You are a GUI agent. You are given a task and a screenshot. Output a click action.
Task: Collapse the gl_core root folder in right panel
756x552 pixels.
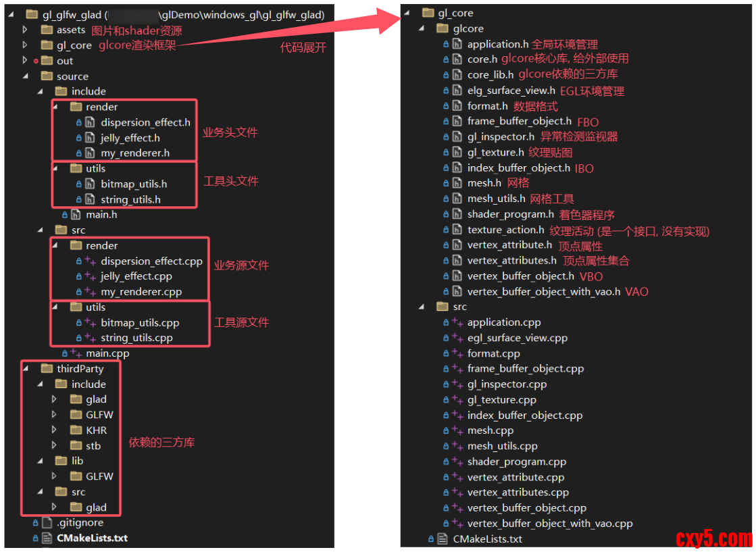pyautogui.click(x=407, y=13)
